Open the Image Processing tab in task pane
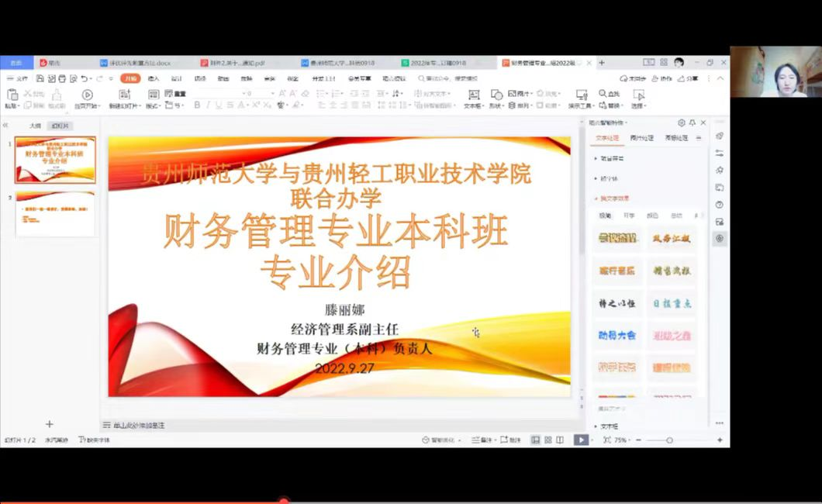This screenshot has height=504, width=822. click(641, 138)
